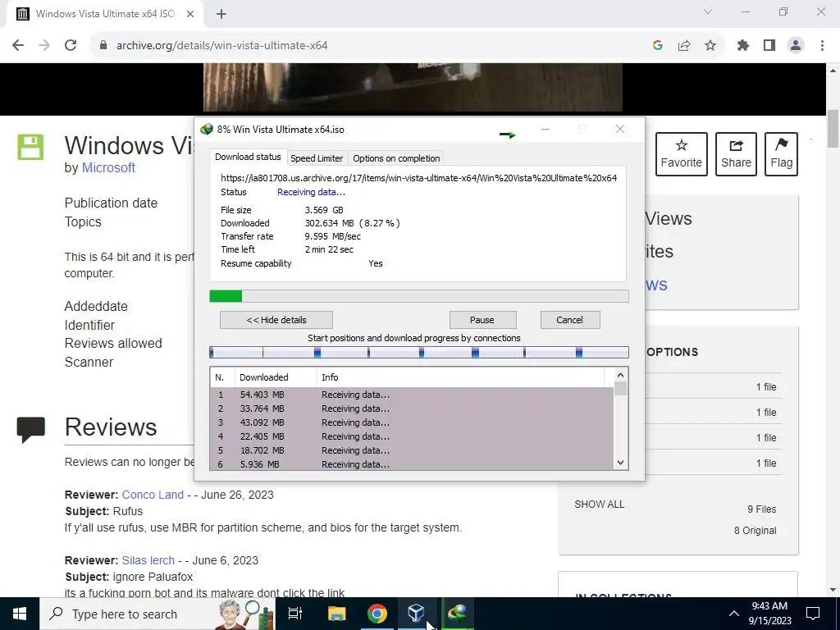Bookmark this page with star icon
The width and height of the screenshot is (840, 630).
(710, 46)
